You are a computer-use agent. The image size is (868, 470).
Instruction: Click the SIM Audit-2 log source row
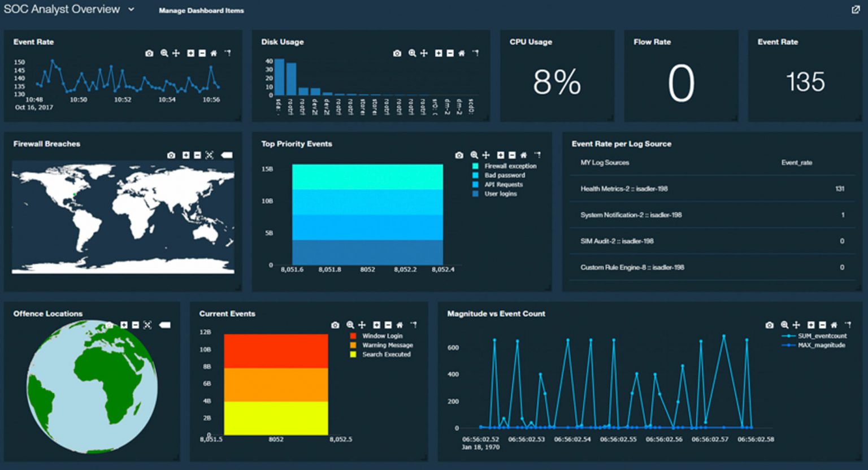(617, 241)
